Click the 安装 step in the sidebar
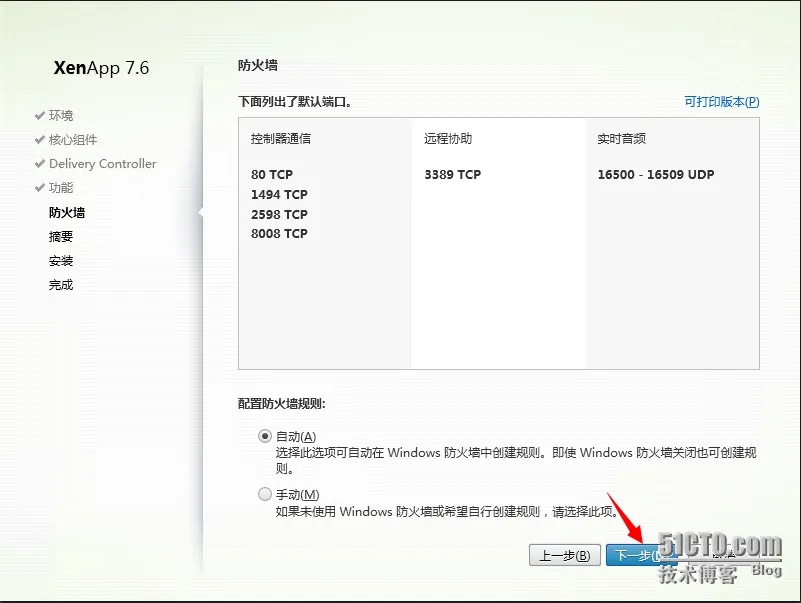801x603 pixels. pyautogui.click(x=61, y=261)
